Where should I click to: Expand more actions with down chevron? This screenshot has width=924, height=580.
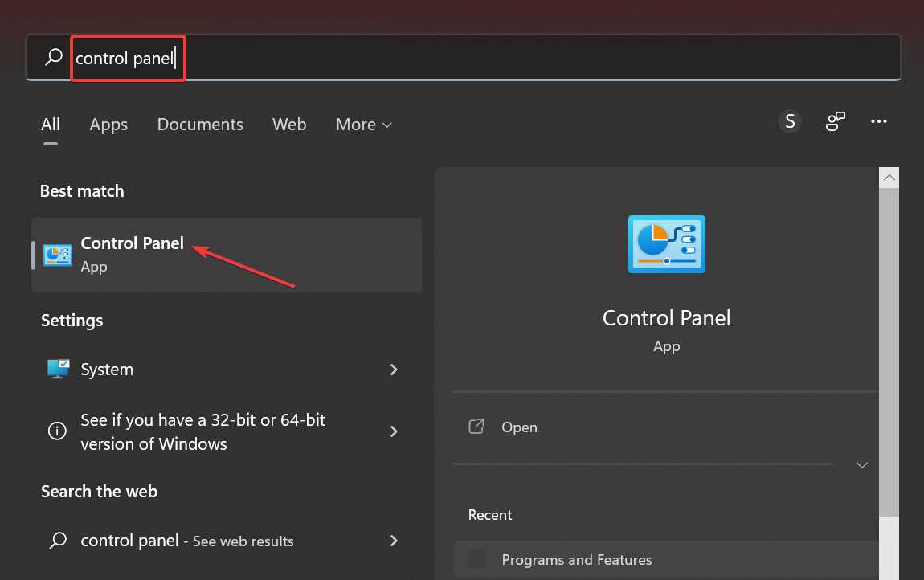click(x=861, y=465)
